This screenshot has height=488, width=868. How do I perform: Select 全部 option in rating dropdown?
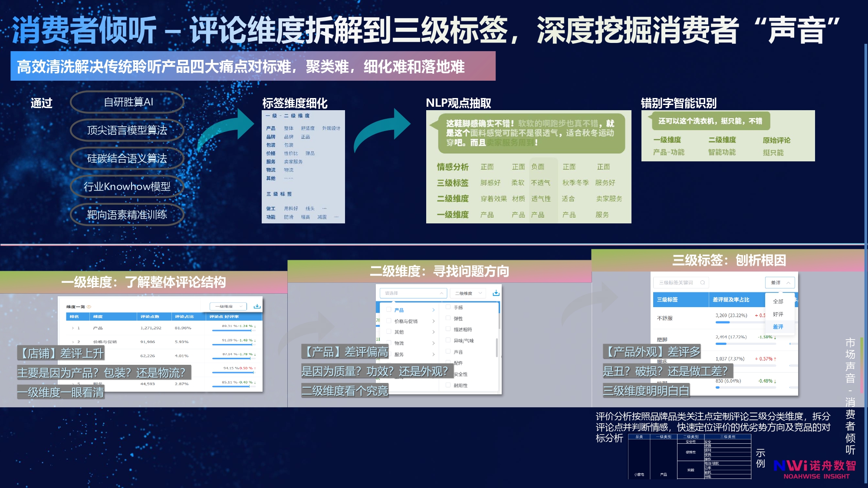778,301
